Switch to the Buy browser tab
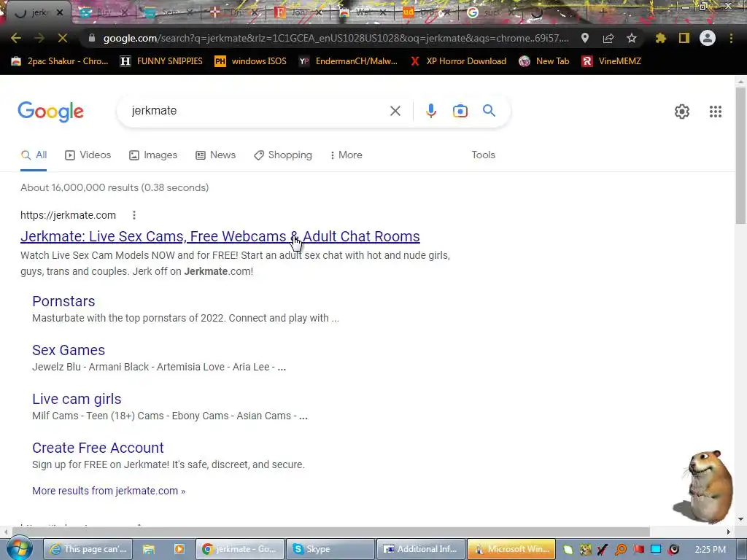 pyautogui.click(x=103, y=12)
